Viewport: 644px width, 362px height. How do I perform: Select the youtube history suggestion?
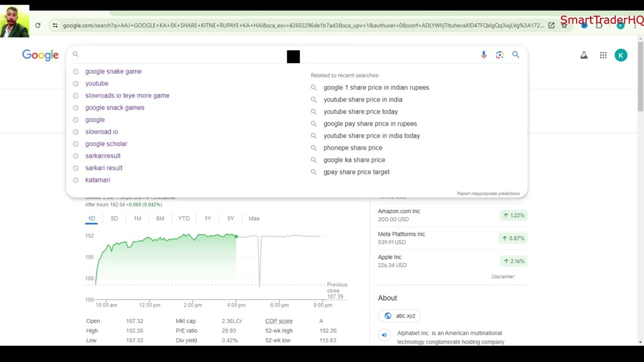[97, 83]
